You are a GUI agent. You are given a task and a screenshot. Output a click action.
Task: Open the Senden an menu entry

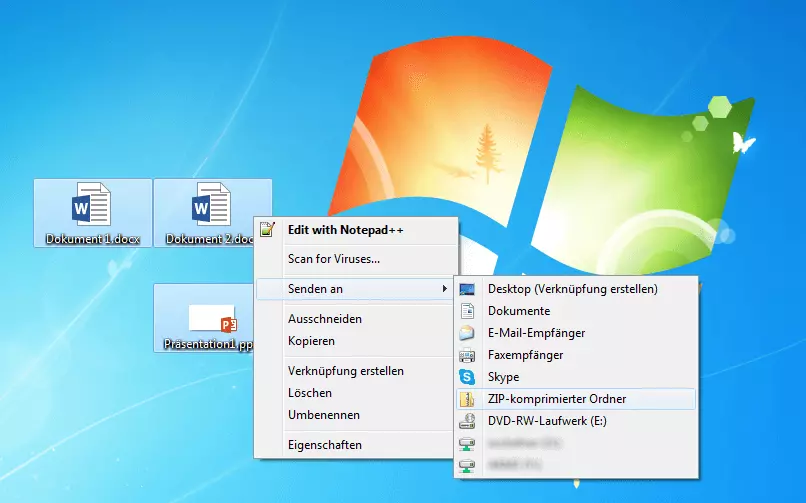(x=356, y=289)
